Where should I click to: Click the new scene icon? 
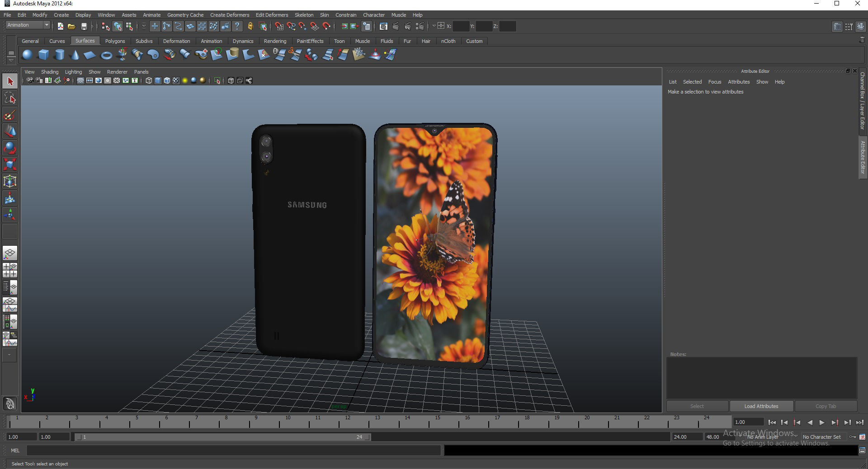coord(60,26)
